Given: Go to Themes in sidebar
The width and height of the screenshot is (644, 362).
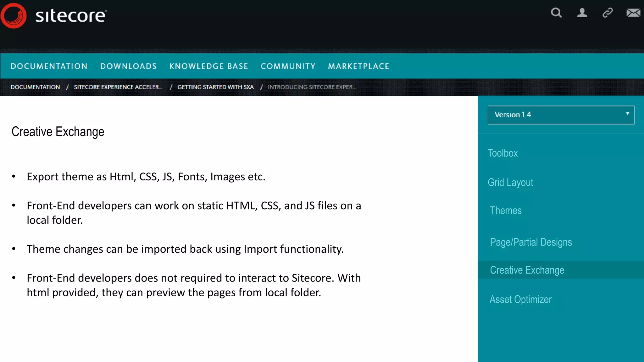Looking at the screenshot, I should click(506, 211).
